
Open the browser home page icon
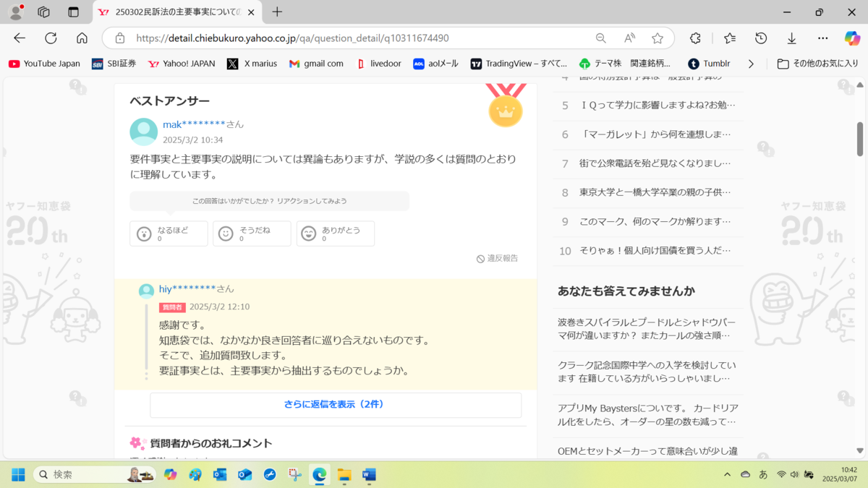82,38
